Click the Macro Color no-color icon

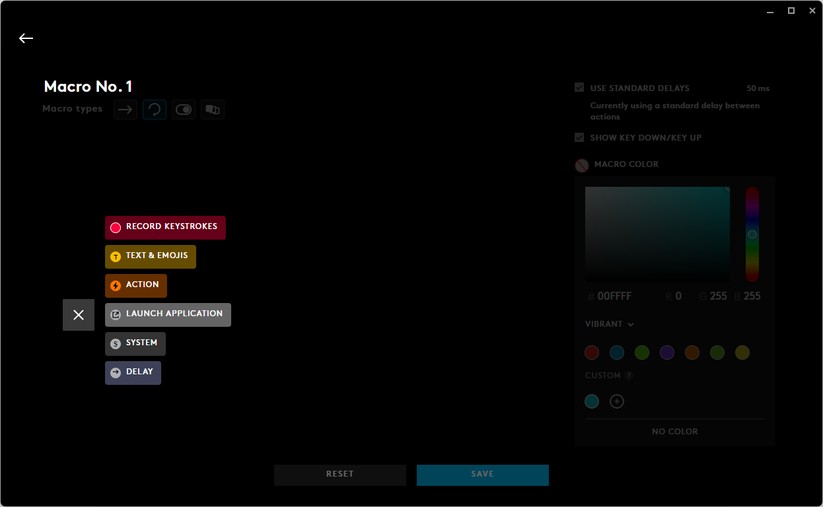point(582,165)
